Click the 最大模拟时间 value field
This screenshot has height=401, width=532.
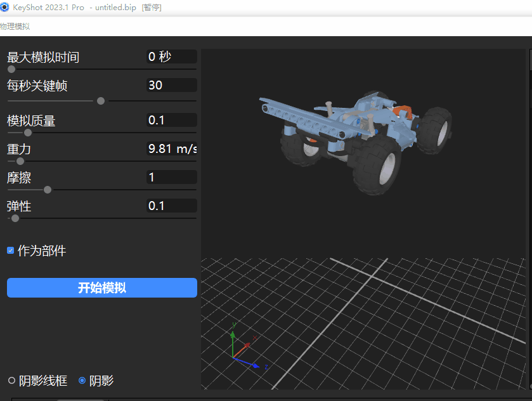(x=172, y=56)
